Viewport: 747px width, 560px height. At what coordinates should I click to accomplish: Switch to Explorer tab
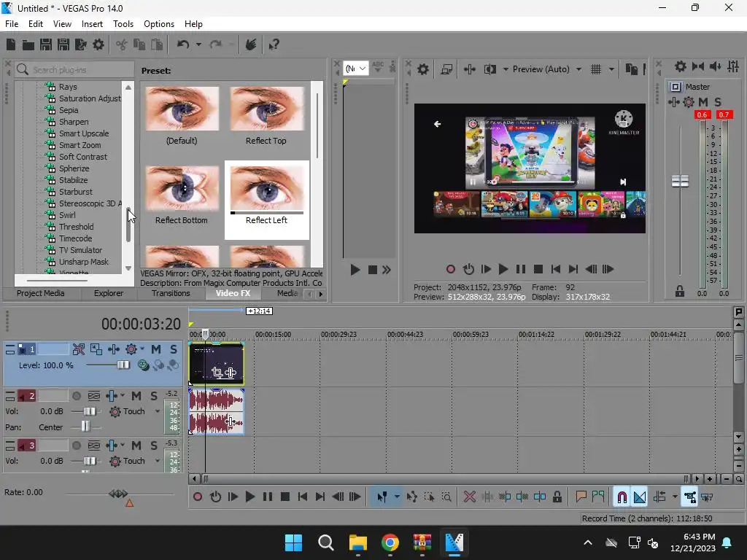click(x=109, y=293)
